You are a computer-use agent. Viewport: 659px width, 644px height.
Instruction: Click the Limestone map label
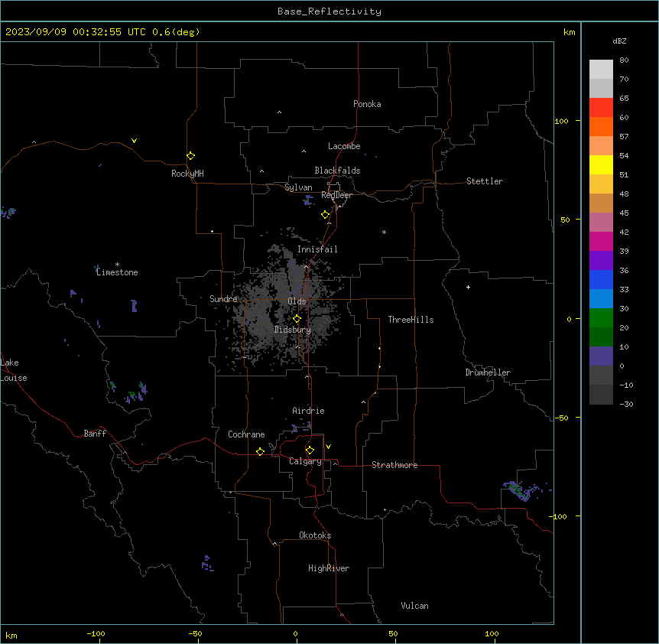[117, 272]
